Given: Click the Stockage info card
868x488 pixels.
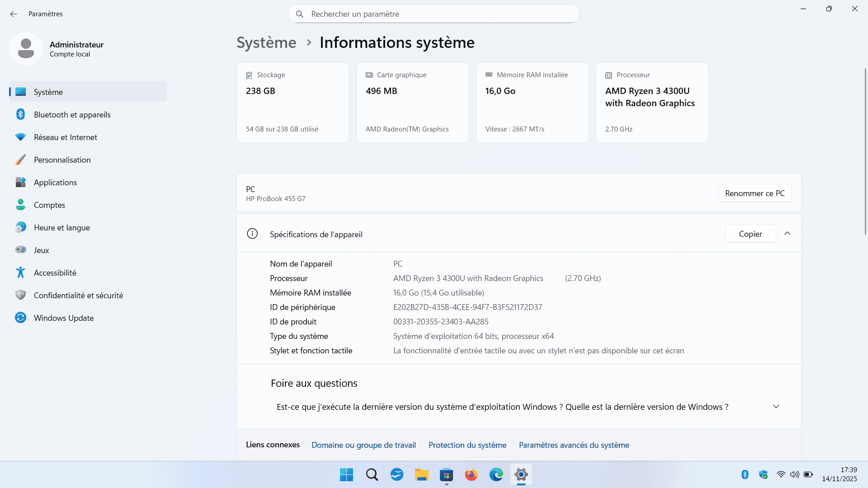Looking at the screenshot, I should pos(292,103).
